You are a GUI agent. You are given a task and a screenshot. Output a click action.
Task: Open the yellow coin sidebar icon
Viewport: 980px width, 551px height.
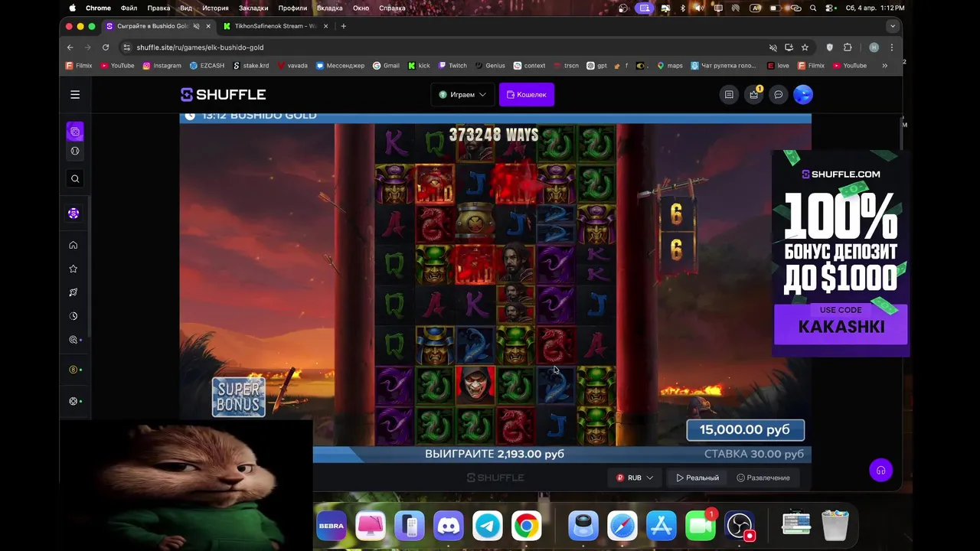[x=73, y=370]
